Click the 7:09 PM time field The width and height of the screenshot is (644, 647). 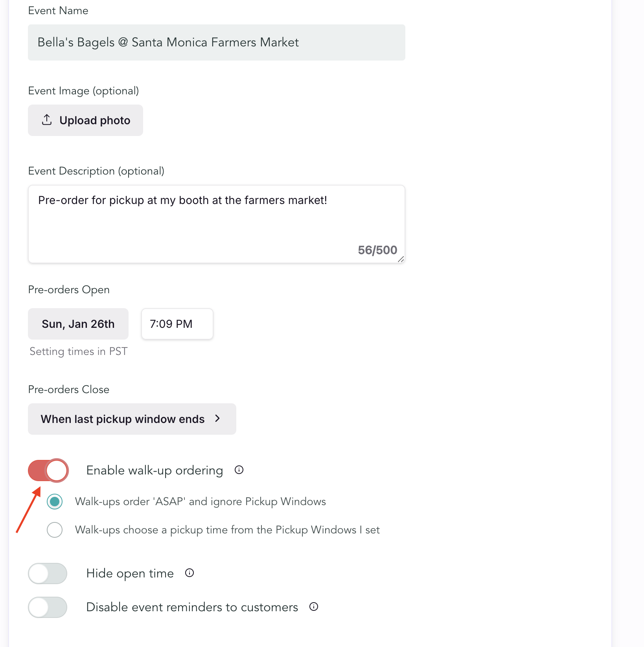[177, 324]
